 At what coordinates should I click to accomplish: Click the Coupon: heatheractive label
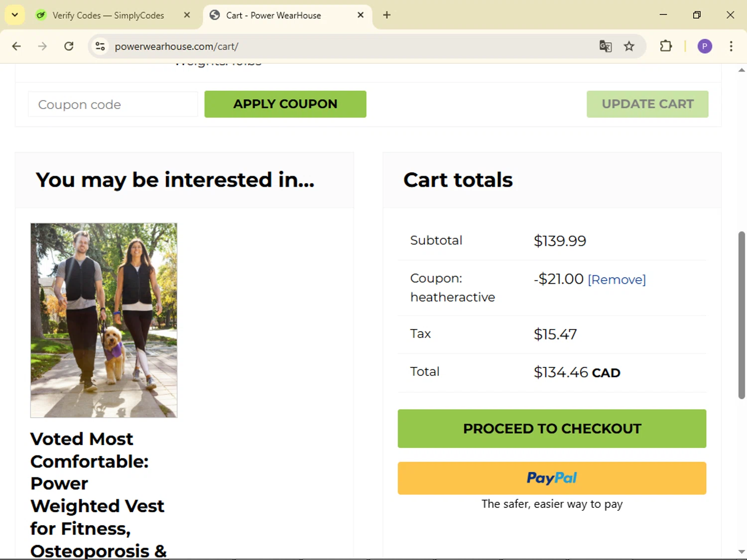[452, 288]
